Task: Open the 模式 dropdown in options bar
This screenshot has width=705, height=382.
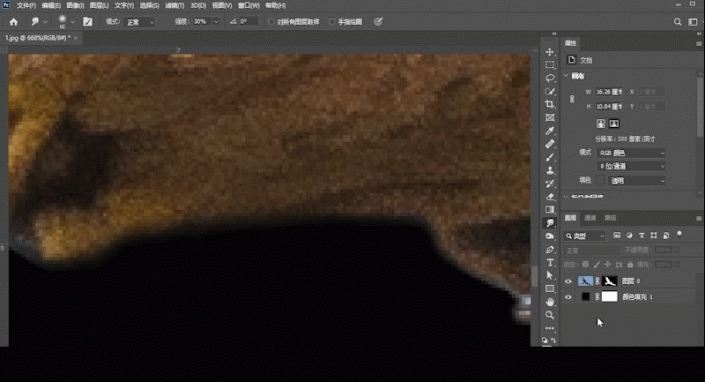Action: pyautogui.click(x=139, y=22)
